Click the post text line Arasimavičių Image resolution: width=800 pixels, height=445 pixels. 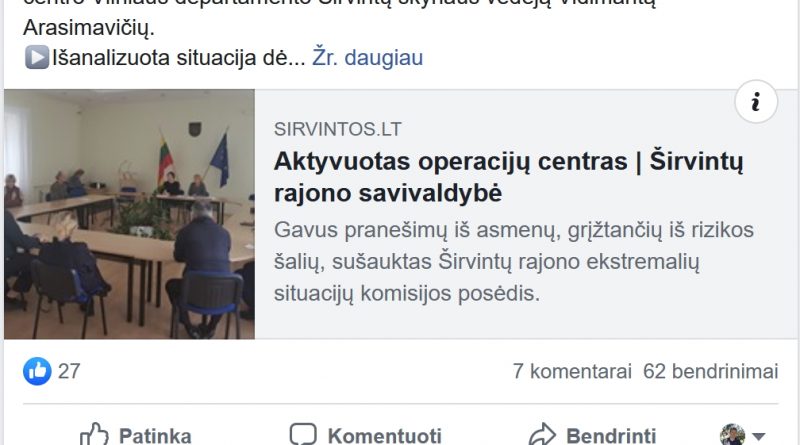tap(89, 28)
